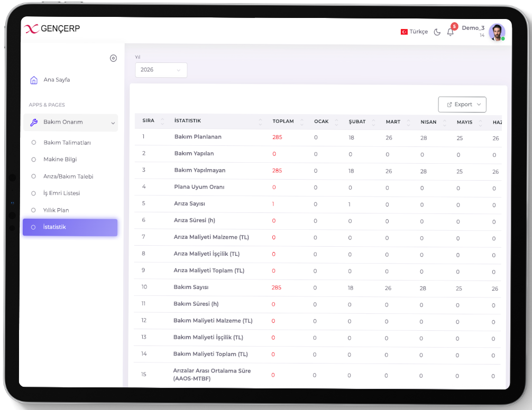Open İş Emri Listesi
The height and width of the screenshot is (410, 532).
pos(61,193)
